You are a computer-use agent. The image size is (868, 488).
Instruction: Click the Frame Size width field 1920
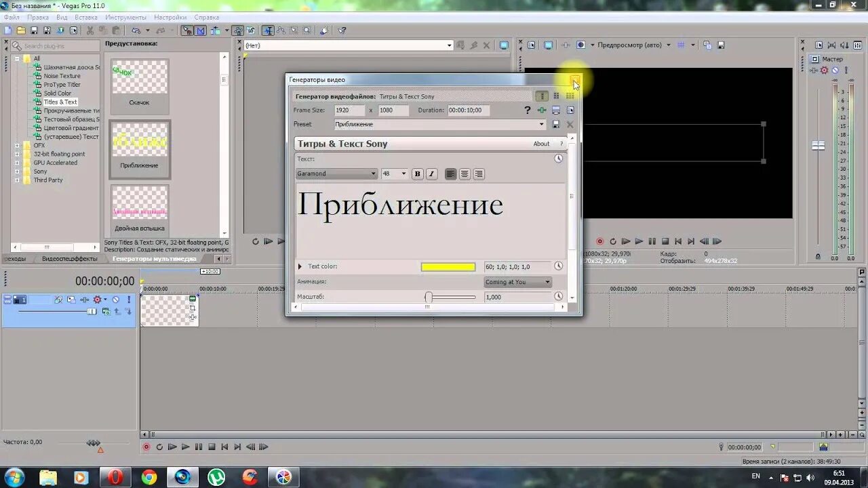point(350,110)
